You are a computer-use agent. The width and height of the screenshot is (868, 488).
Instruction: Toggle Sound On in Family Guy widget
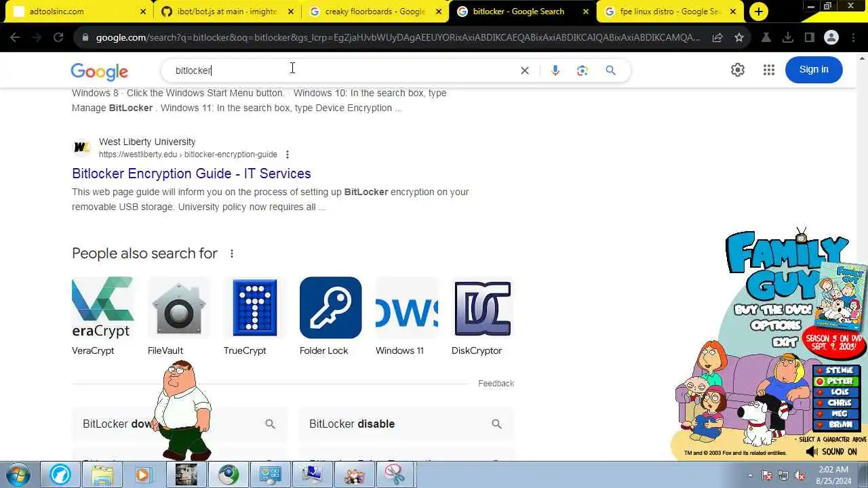[832, 451]
